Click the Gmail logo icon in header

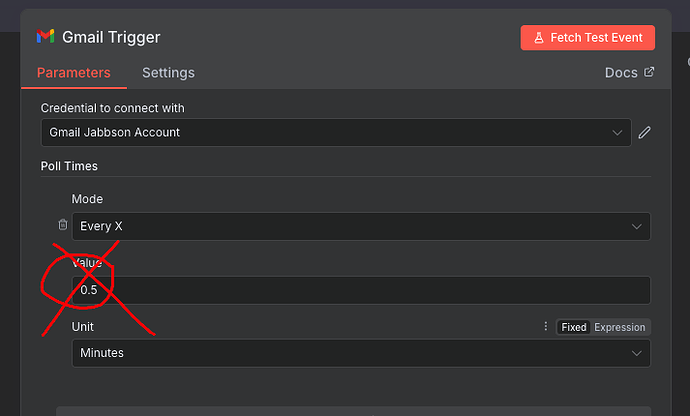click(46, 37)
